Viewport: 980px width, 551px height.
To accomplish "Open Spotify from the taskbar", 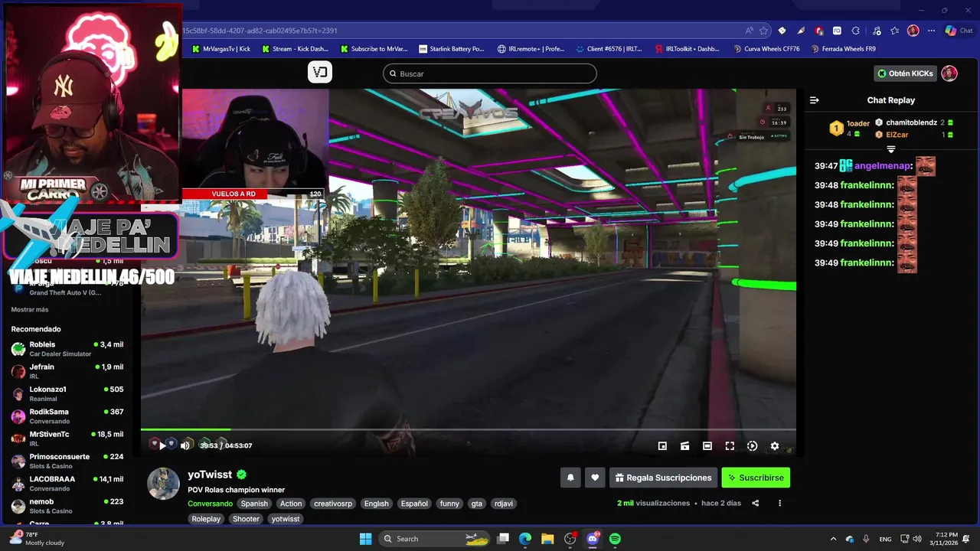I will coord(615,539).
